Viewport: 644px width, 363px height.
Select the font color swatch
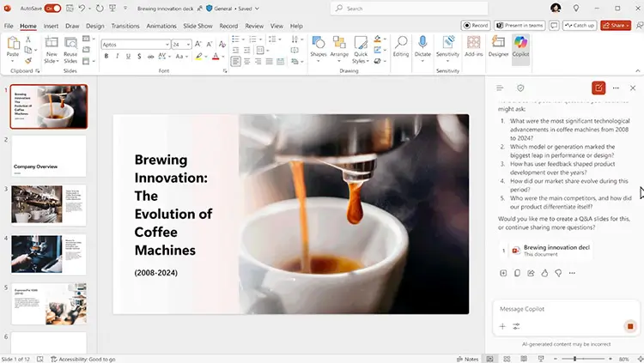(x=216, y=57)
